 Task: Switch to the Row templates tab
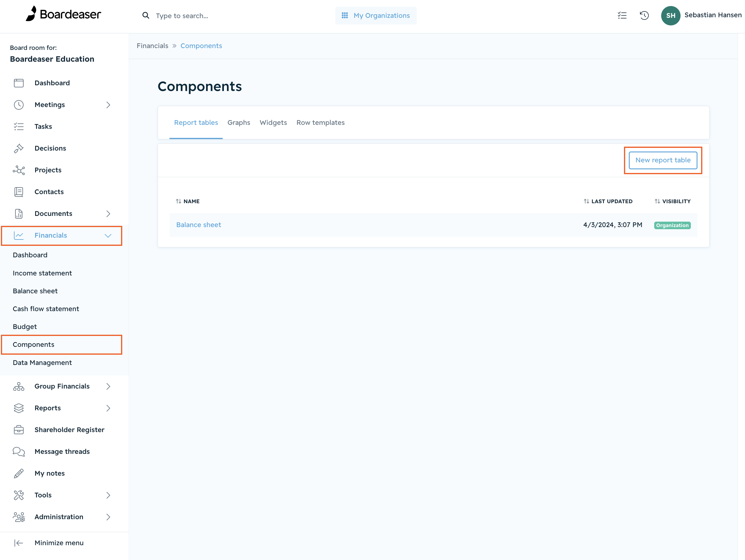click(320, 122)
